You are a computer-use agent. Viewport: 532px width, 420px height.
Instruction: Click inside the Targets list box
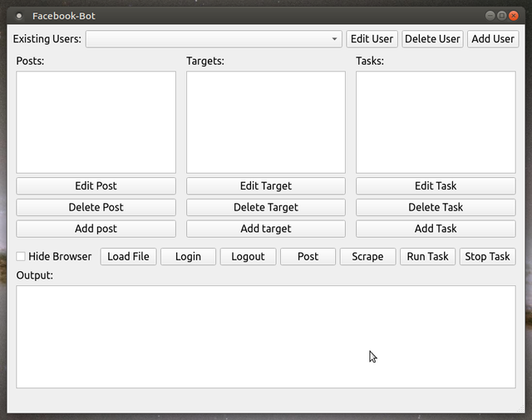coord(266,122)
